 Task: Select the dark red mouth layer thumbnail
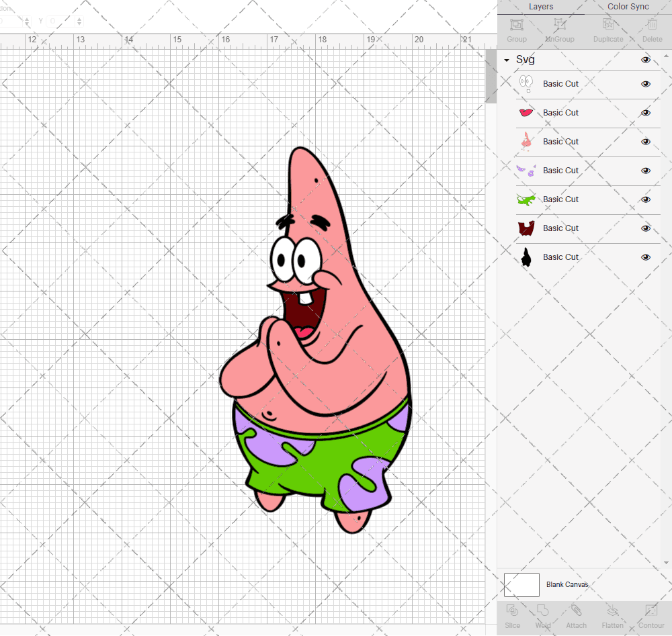coord(526,228)
